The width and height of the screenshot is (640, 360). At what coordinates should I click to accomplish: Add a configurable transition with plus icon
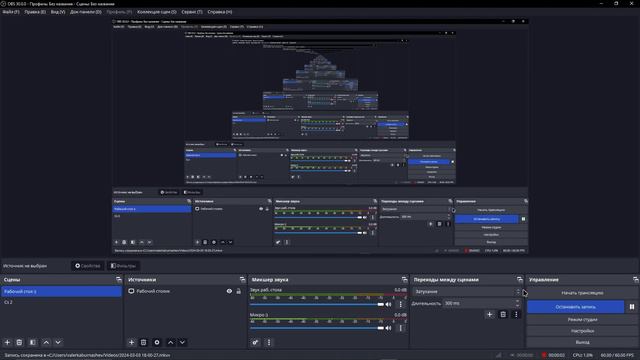click(489, 314)
